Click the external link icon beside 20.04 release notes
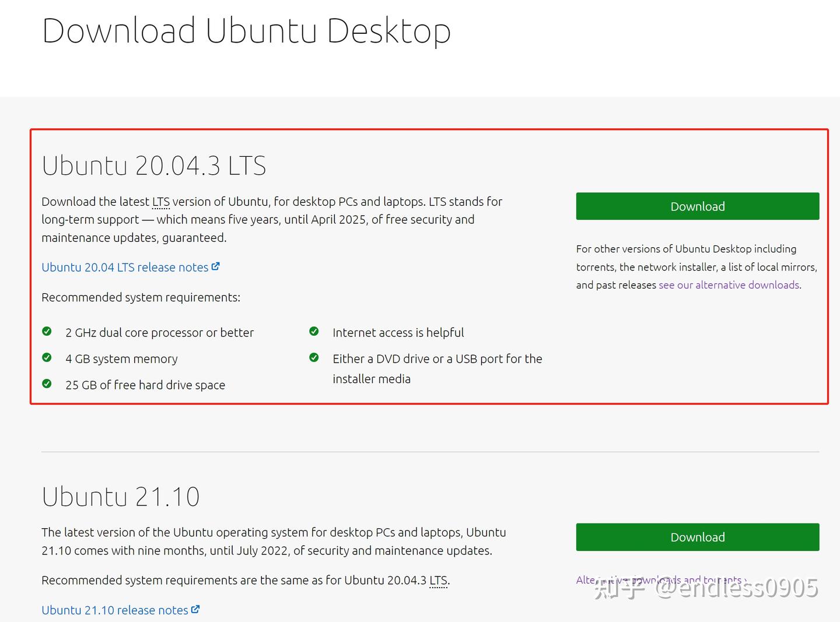The width and height of the screenshot is (840, 622). click(x=216, y=266)
